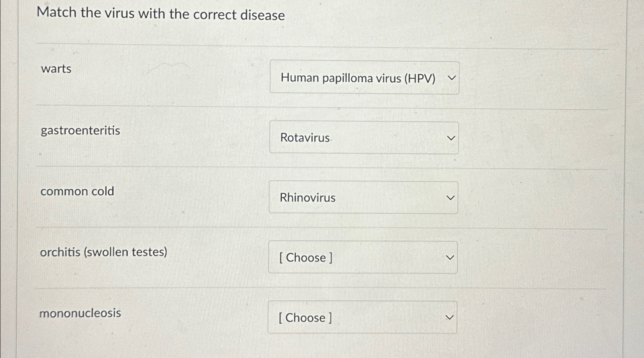The height and width of the screenshot is (358, 644).
Task: Click the Rotavirus answer text inside its selector
Action: coord(304,138)
